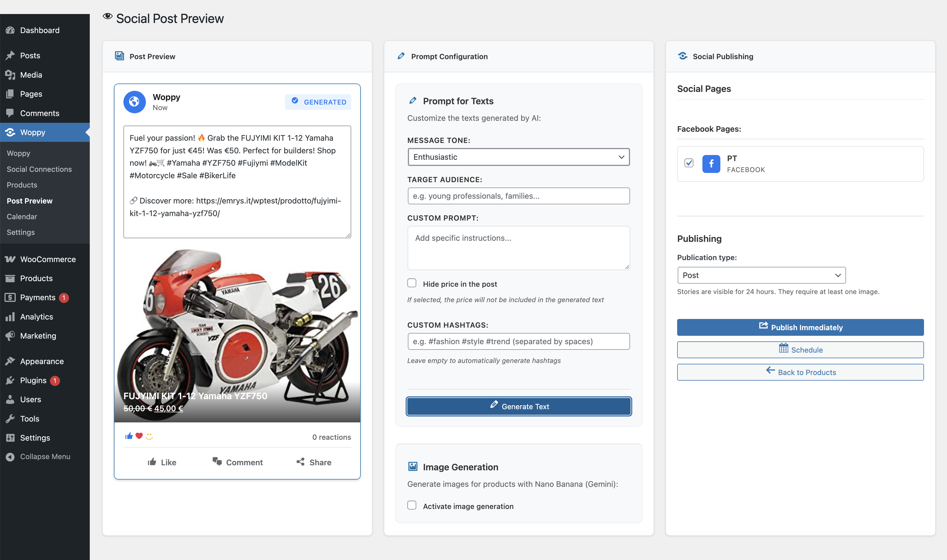Click the Dashboard gauge icon in sidebar
Viewport: 947px width, 560px height.
pyautogui.click(x=10, y=30)
